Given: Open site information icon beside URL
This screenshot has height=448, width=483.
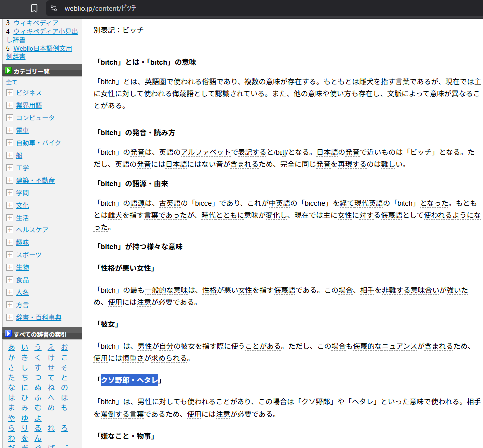Looking at the screenshot, I should (54, 8).
